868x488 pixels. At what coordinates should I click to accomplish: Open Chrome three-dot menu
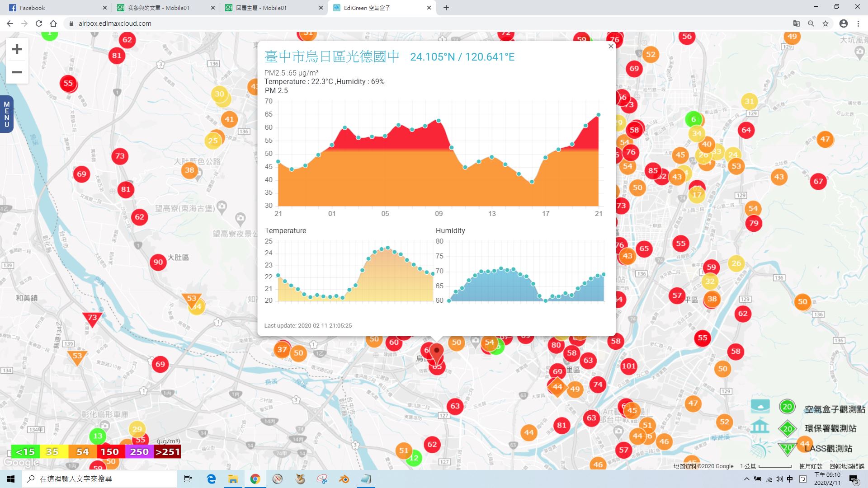[x=858, y=23]
